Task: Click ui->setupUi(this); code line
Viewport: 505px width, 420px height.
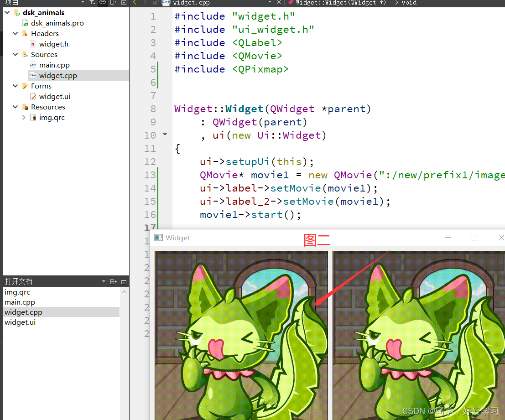Action: 257,161
